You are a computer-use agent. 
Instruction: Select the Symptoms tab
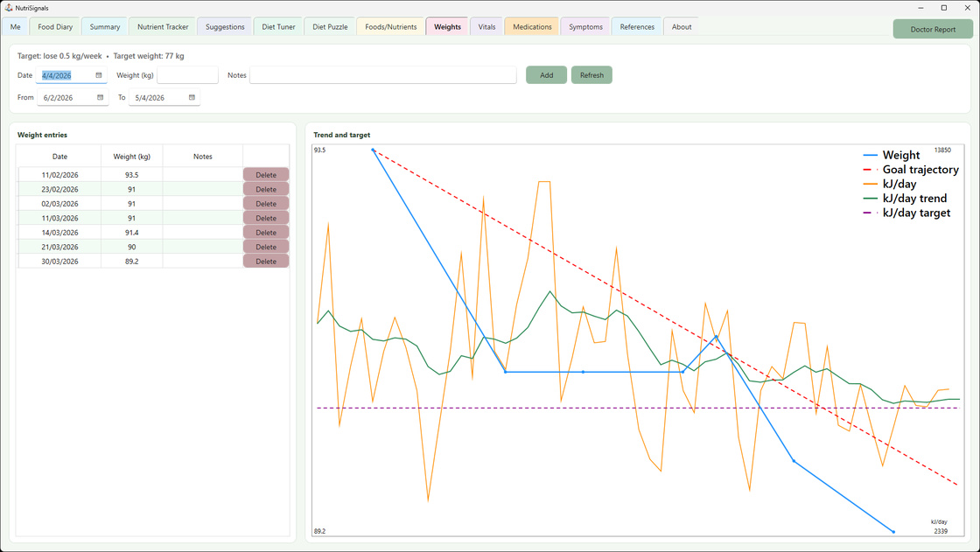point(585,26)
